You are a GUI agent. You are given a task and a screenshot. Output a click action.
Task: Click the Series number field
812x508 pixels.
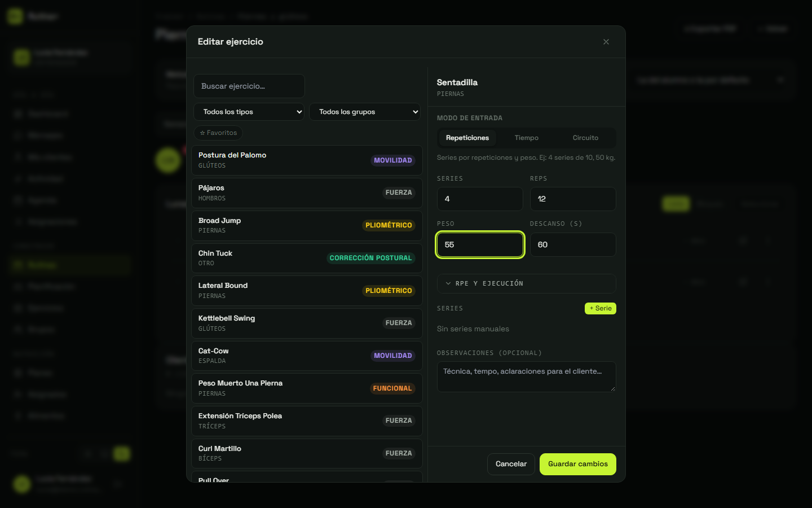pyautogui.click(x=480, y=199)
